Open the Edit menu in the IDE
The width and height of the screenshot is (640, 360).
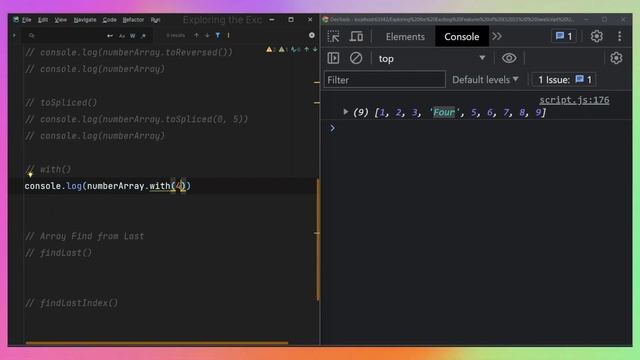pyautogui.click(x=43, y=20)
